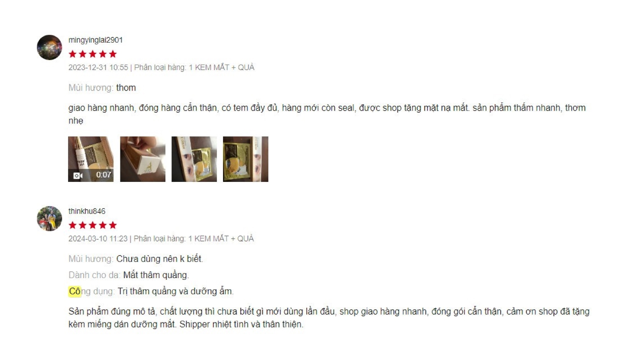The height and width of the screenshot is (361, 644).
Task: Click username mingyinglai2901
Action: pos(95,40)
